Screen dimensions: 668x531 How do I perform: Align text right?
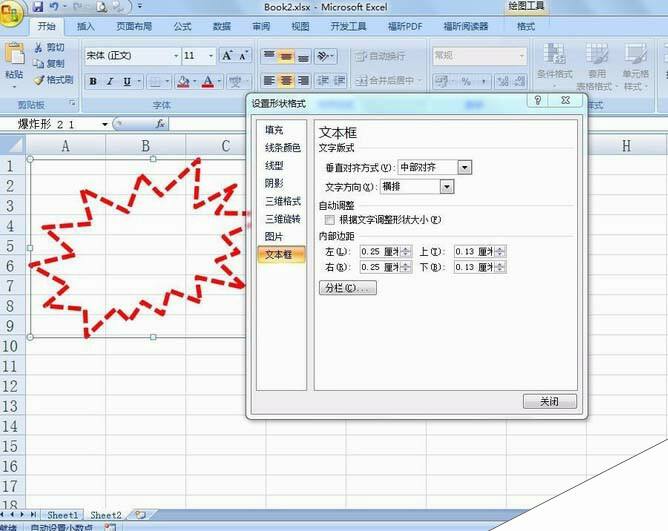[x=303, y=81]
